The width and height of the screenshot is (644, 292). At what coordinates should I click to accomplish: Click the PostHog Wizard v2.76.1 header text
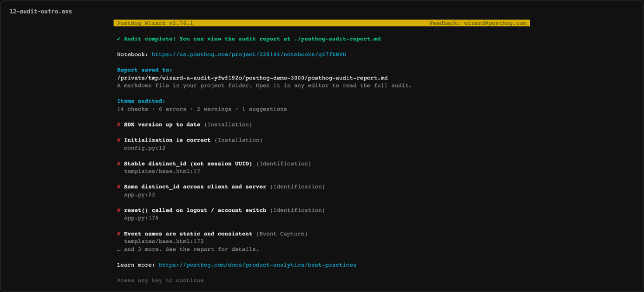pyautogui.click(x=155, y=23)
